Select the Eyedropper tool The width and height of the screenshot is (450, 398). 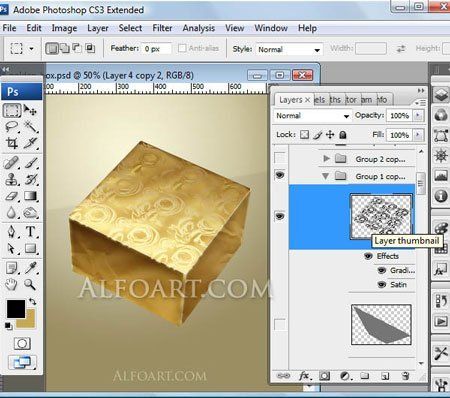30,268
